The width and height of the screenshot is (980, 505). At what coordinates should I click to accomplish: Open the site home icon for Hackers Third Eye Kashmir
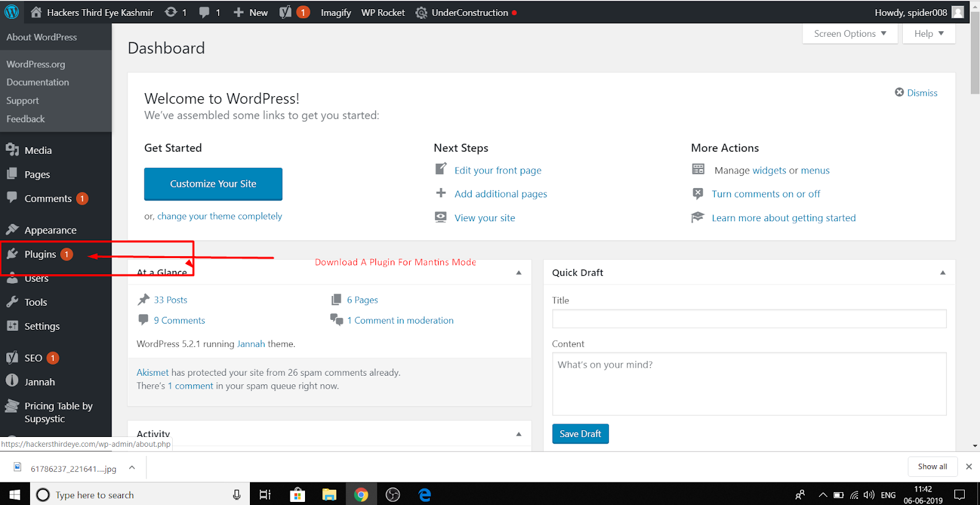tap(36, 12)
